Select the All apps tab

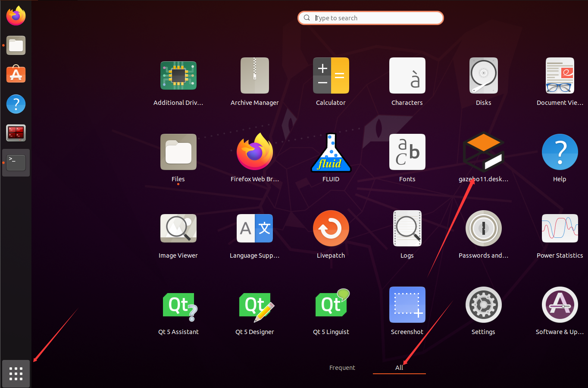(399, 368)
